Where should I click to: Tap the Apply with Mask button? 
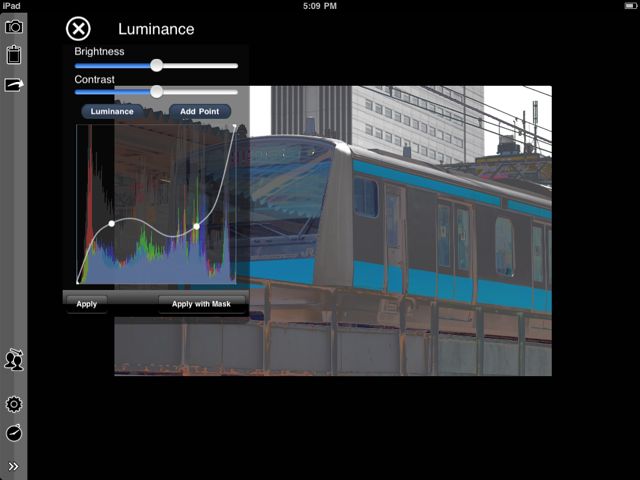201,304
